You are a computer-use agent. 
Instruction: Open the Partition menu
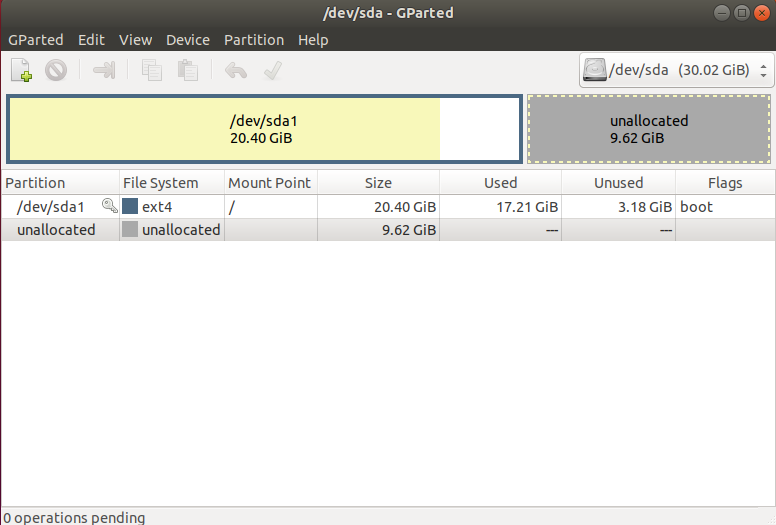coord(254,40)
